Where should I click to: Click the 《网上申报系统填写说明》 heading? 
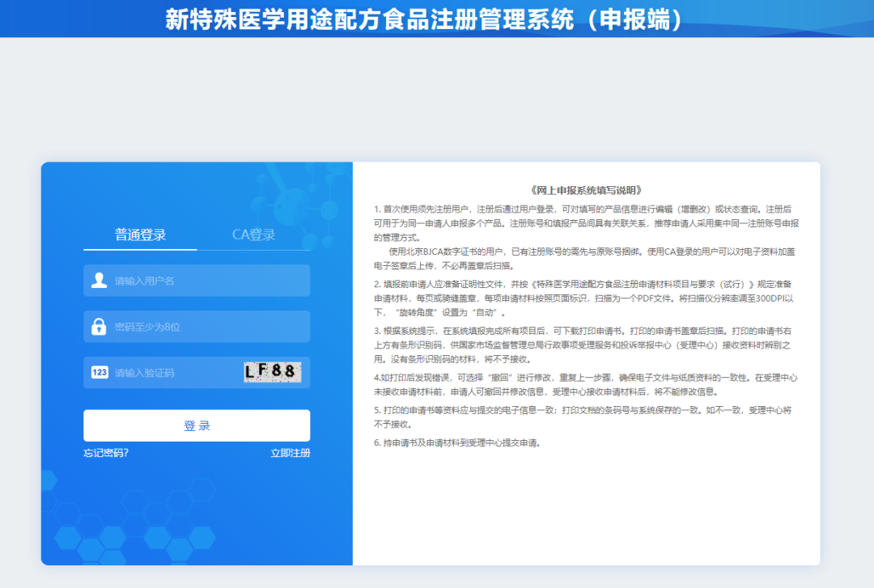[x=586, y=191]
